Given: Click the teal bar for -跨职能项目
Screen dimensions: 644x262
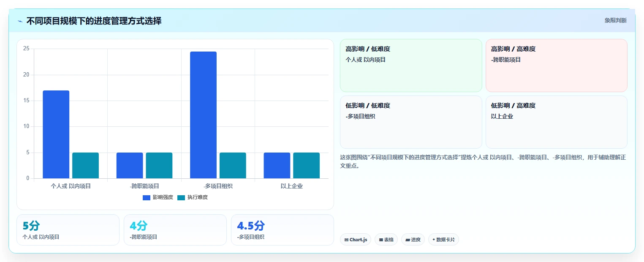Looking at the screenshot, I should point(159,165).
